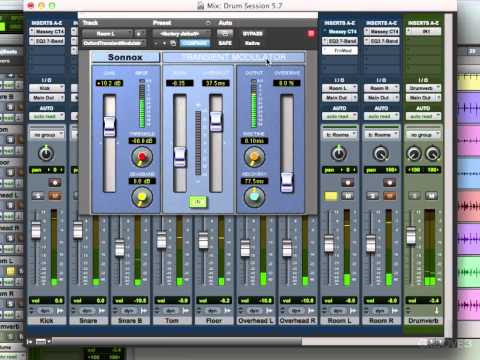Select the Overhead R track name
Screen dimensions: 480x360
[298, 321]
